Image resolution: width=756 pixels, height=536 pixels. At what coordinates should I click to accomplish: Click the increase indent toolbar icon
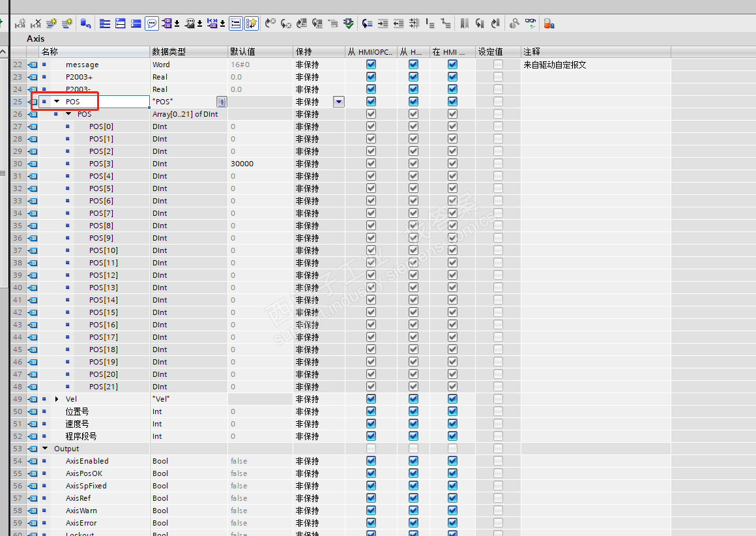pyautogui.click(x=383, y=23)
